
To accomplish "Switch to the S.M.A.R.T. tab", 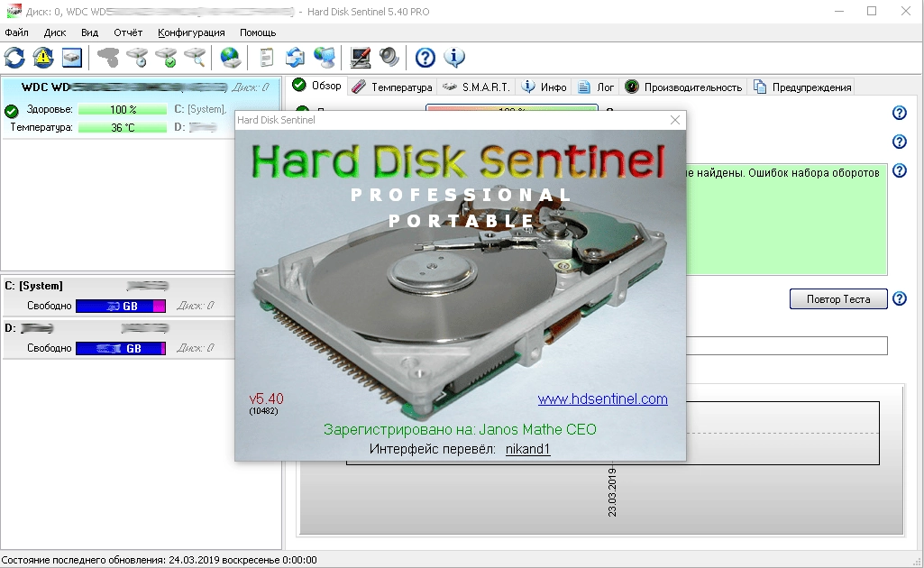I will 476,87.
